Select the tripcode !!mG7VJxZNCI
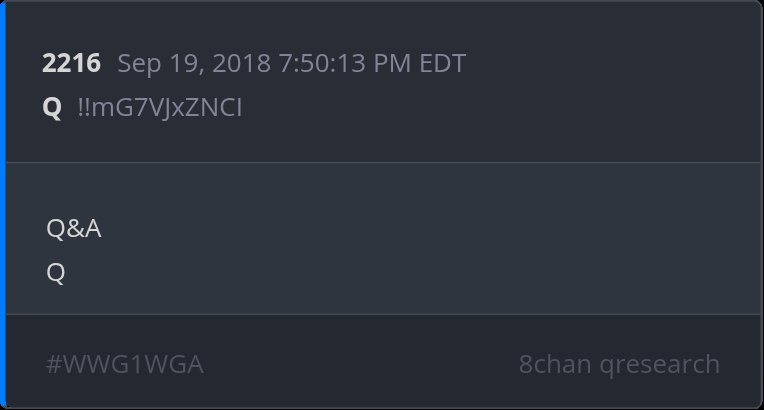The image size is (764, 410). pos(159,108)
